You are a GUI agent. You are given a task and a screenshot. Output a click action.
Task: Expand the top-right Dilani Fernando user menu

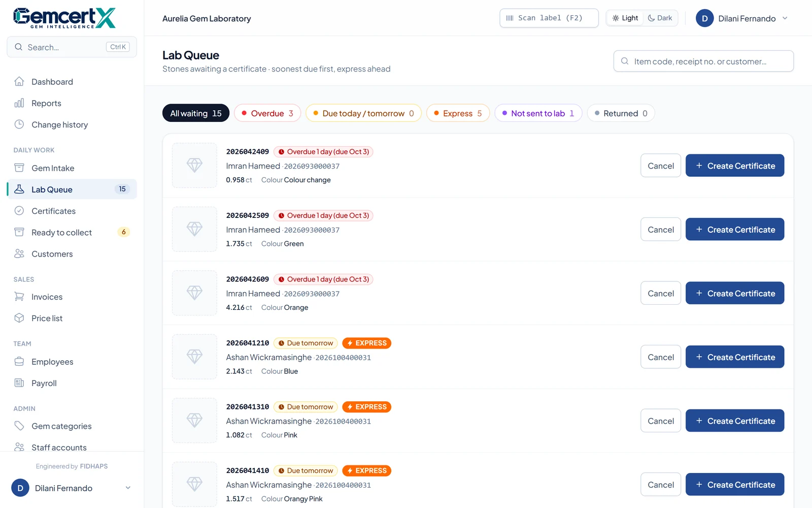click(x=742, y=18)
